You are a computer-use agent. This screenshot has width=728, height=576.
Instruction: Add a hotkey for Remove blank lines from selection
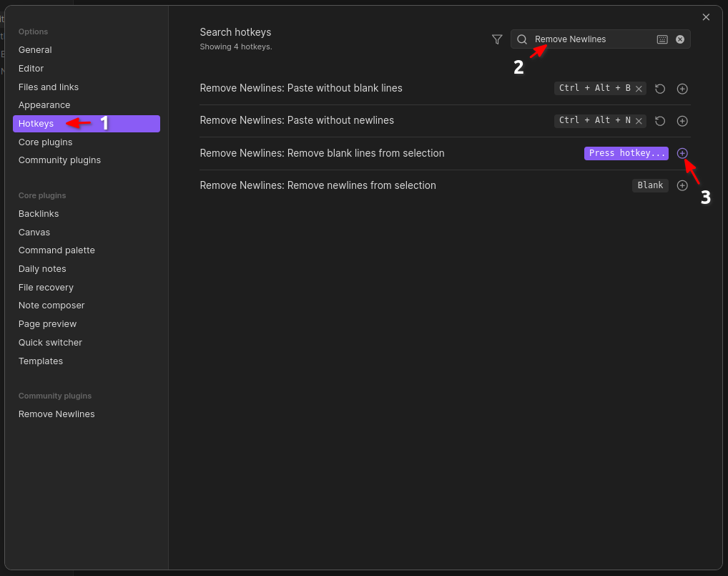coord(682,153)
